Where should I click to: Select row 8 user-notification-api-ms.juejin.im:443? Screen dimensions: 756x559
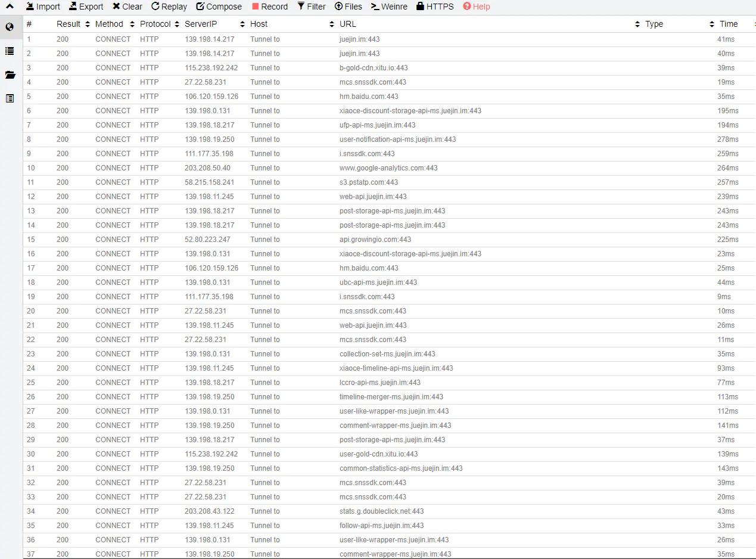(389, 139)
